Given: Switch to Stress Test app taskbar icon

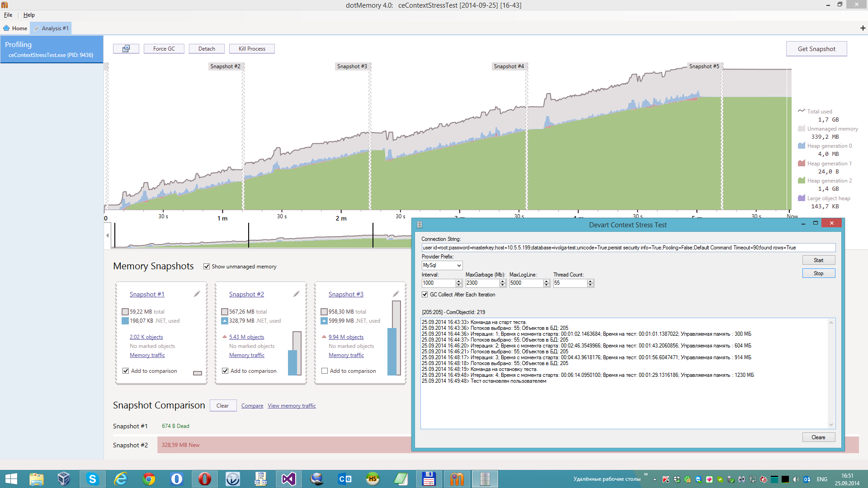Looking at the screenshot, I should (x=485, y=479).
